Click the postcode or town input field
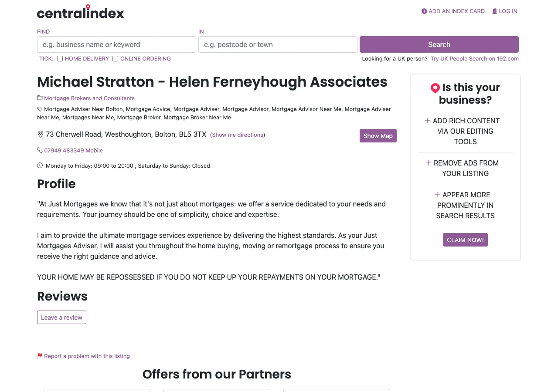Viewport: 558px width, 392px height. [278, 44]
